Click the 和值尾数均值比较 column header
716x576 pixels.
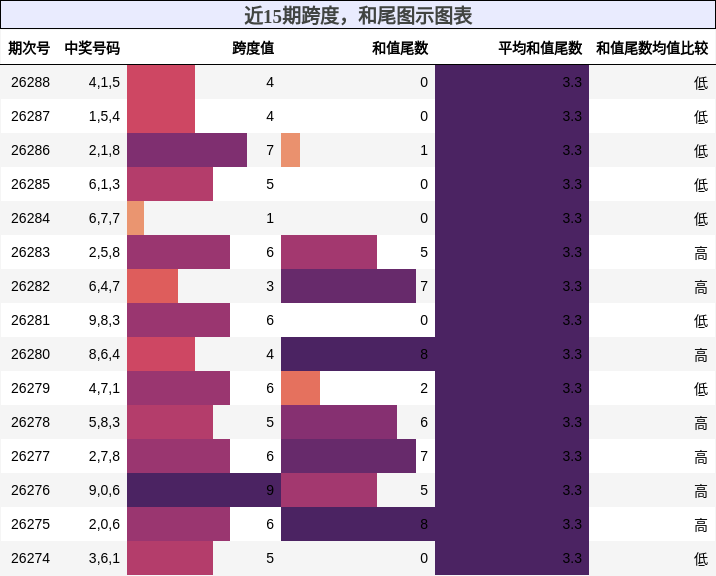(652, 48)
